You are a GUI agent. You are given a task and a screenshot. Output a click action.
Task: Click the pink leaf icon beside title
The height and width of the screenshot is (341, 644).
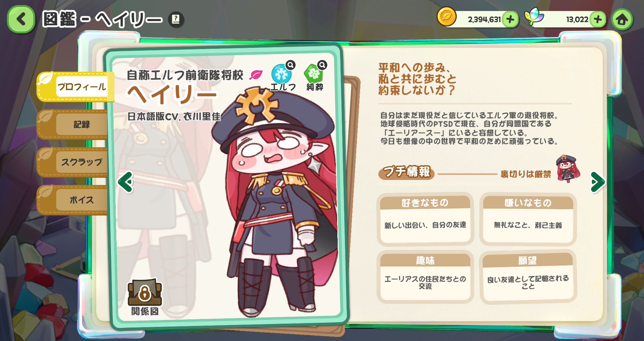[256, 75]
